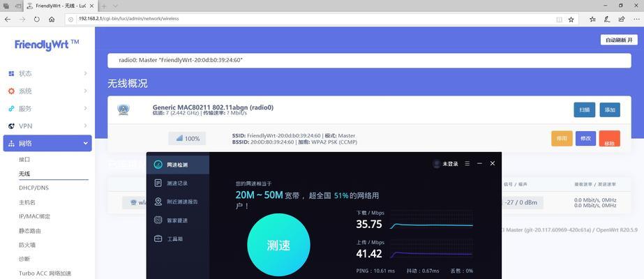Click the 35.75 download speed value
Screen dimensions: 644x279
click(369, 225)
